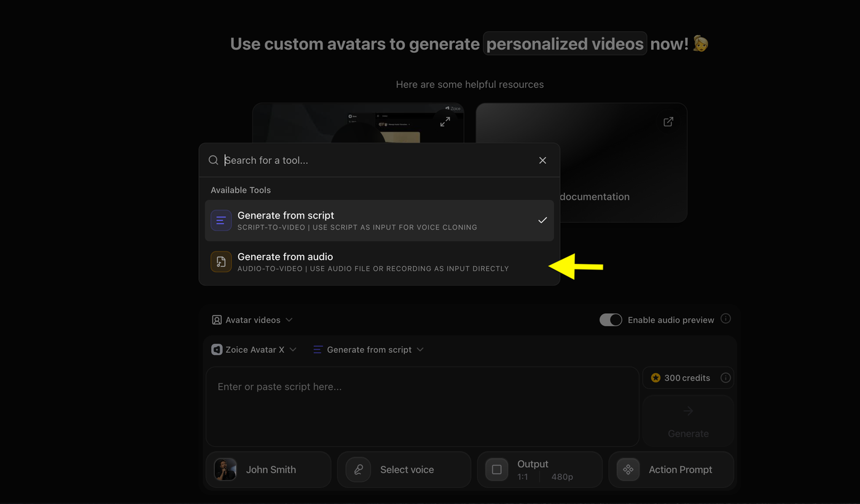Click the Action Prompt icon
This screenshot has height=504, width=860.
tap(628, 470)
